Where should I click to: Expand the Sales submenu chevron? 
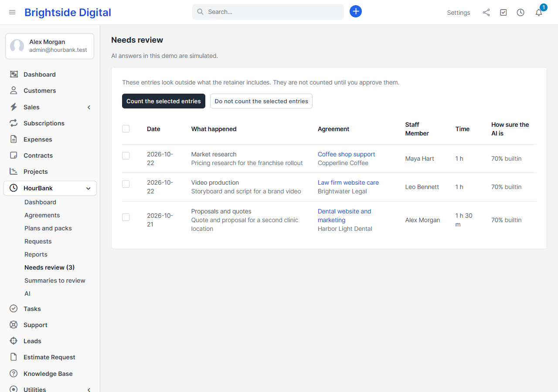(89, 107)
